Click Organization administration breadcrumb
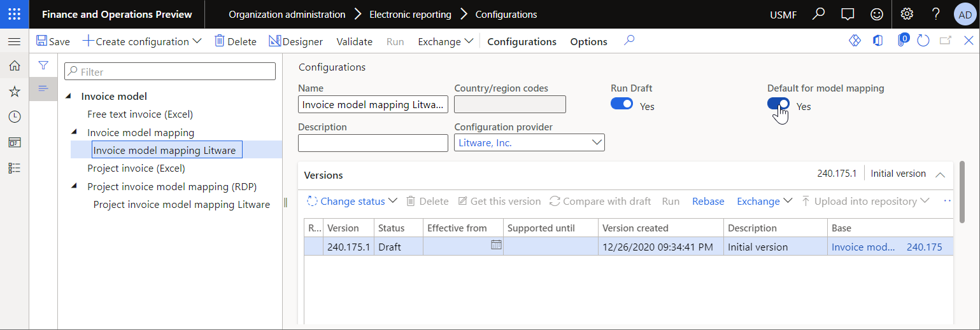 (287, 14)
